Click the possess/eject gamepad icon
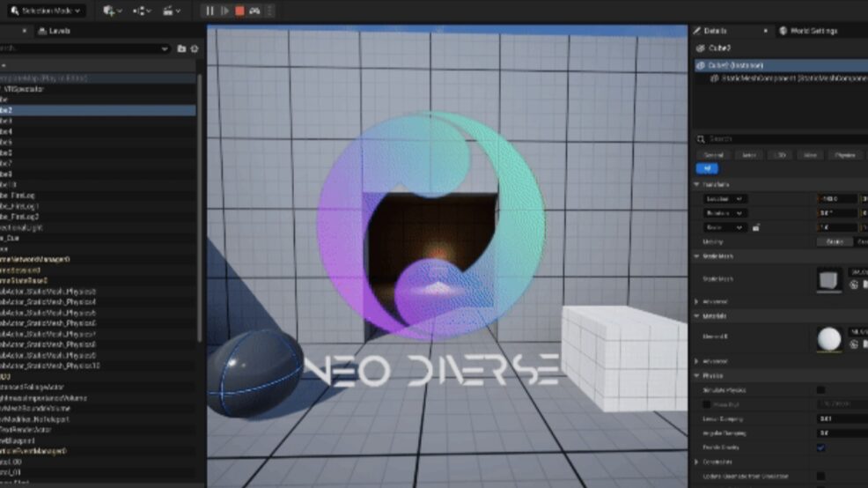 [x=254, y=11]
